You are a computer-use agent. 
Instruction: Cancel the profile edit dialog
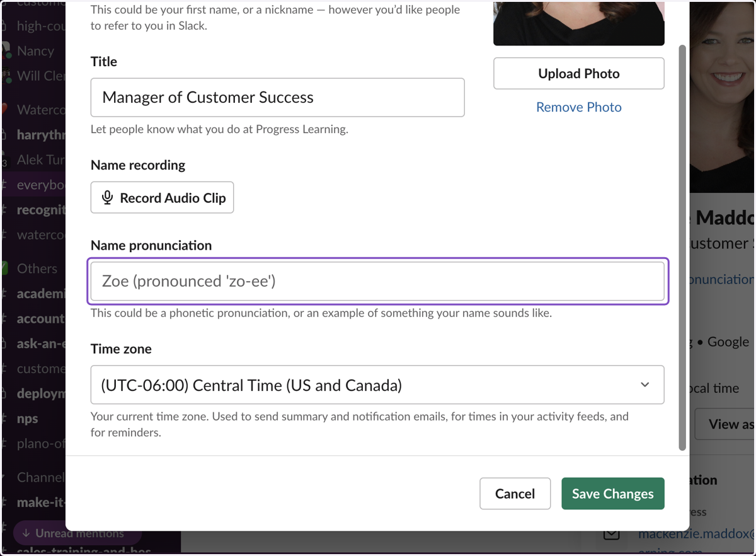(515, 494)
